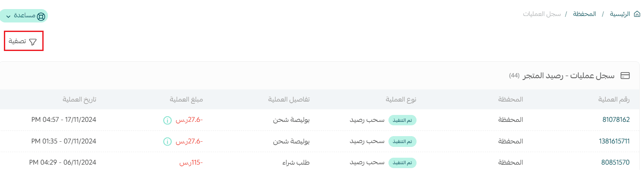Click the wallet card icon beside title
This screenshot has height=175, width=644.
pos(625,76)
